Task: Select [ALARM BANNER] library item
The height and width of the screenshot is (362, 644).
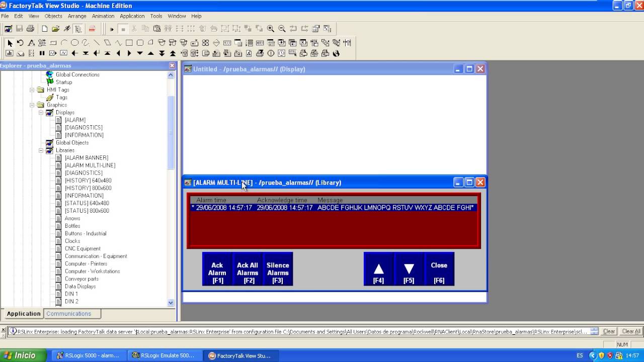Action: (x=87, y=158)
